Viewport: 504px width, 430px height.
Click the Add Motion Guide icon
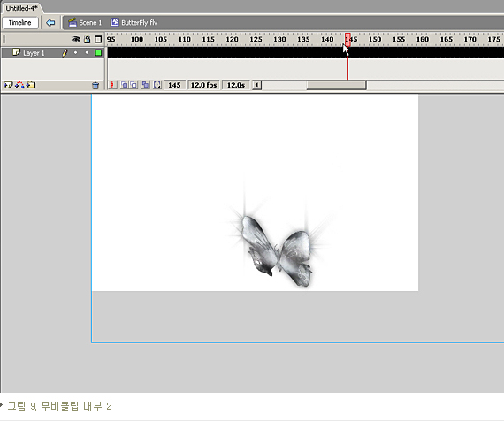19,85
